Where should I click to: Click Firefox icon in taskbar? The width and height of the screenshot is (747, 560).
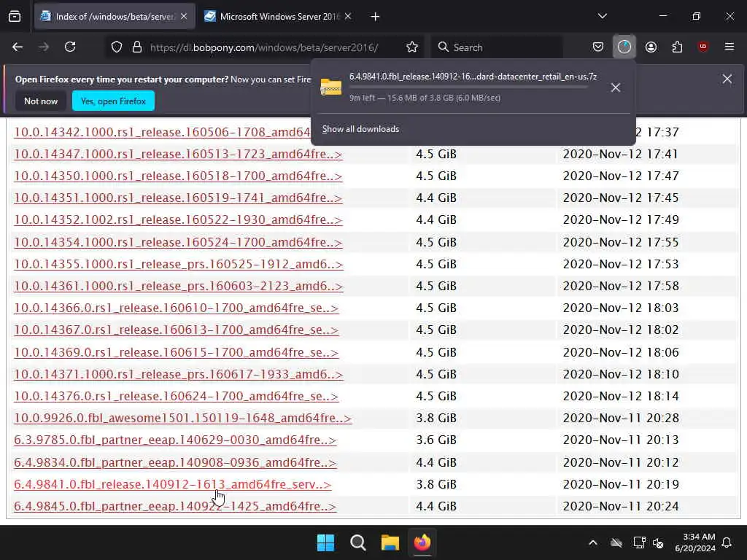422,542
